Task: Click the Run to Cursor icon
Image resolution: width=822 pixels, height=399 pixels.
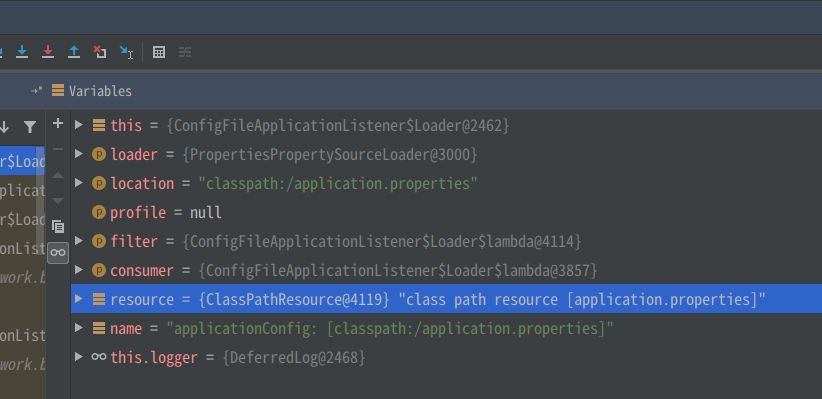Action: click(x=126, y=52)
